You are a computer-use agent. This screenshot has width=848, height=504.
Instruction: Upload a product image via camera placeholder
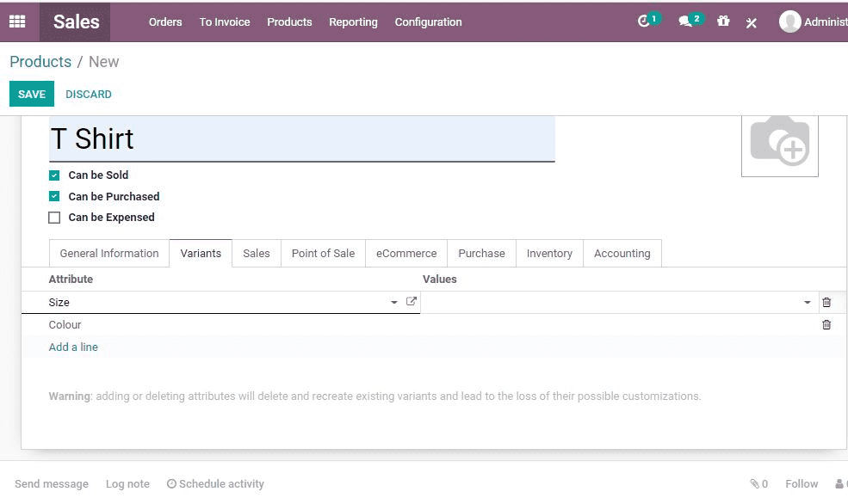pyautogui.click(x=779, y=145)
